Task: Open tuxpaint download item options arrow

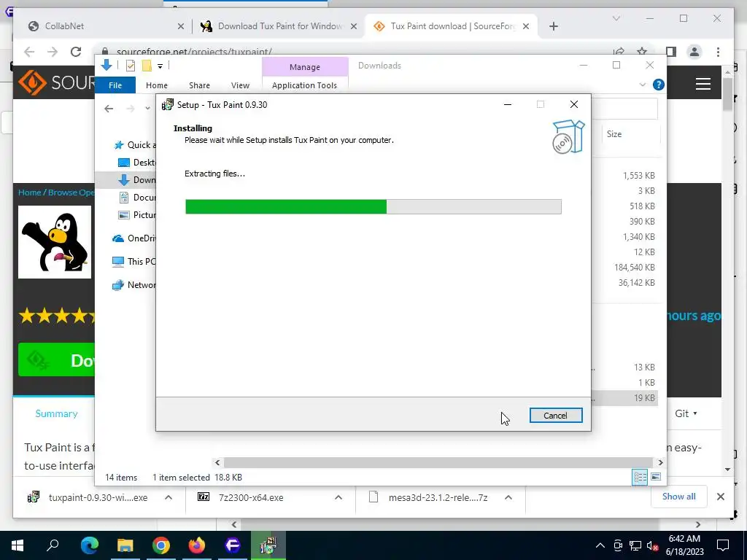Action: click(169, 497)
